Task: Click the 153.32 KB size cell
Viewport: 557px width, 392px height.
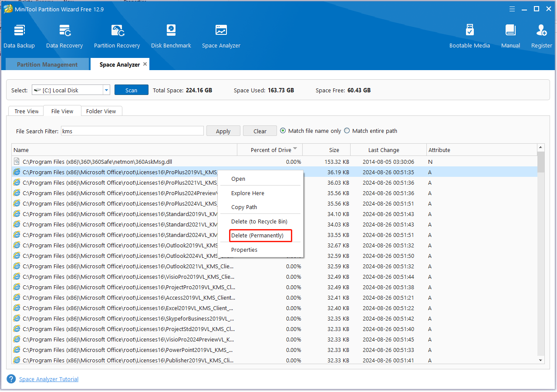Action: point(337,162)
